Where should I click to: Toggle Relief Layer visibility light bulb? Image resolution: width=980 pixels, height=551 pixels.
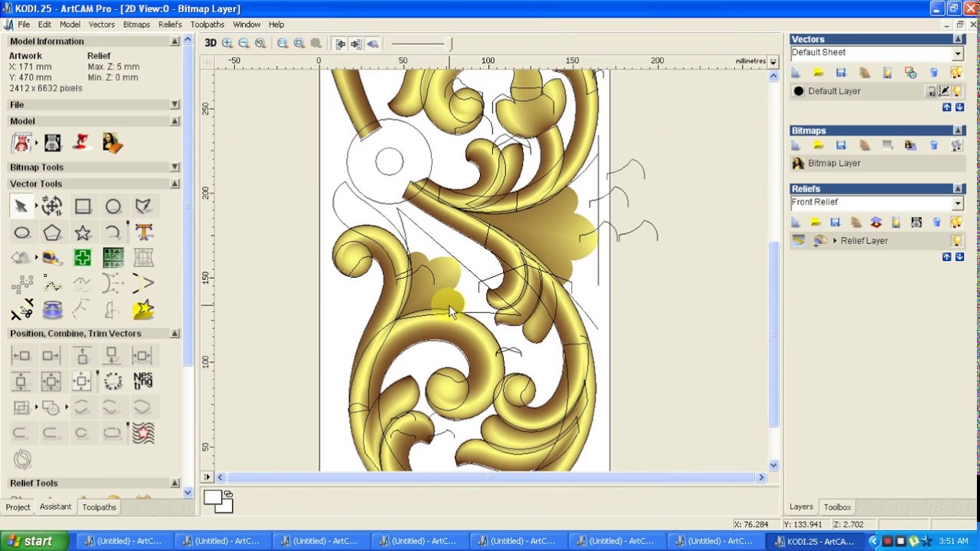[x=956, y=240]
